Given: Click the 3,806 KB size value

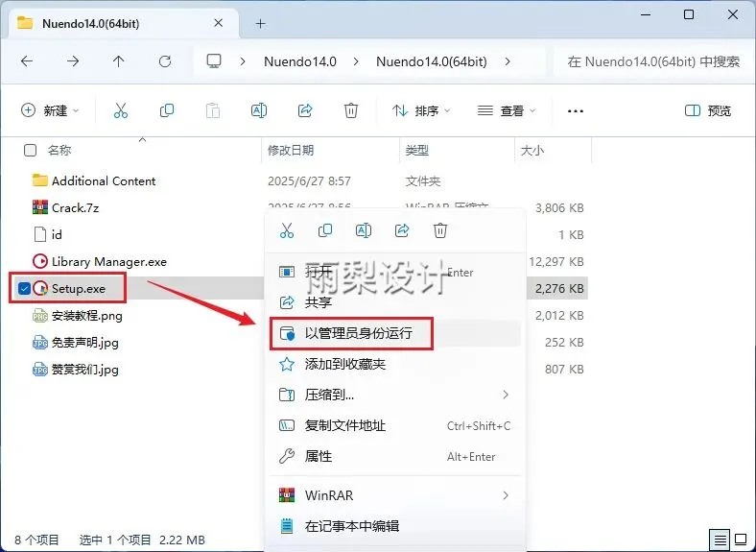Looking at the screenshot, I should 559,208.
